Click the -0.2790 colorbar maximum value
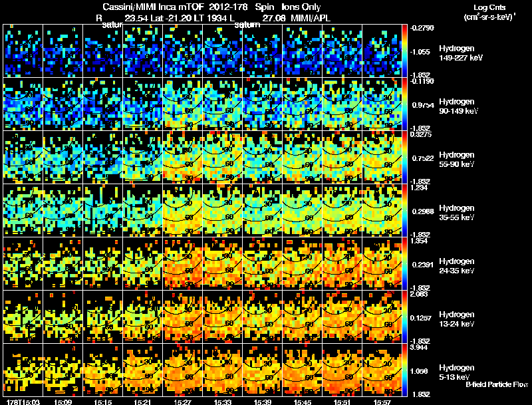The height and width of the screenshot is (405, 532). tap(422, 28)
